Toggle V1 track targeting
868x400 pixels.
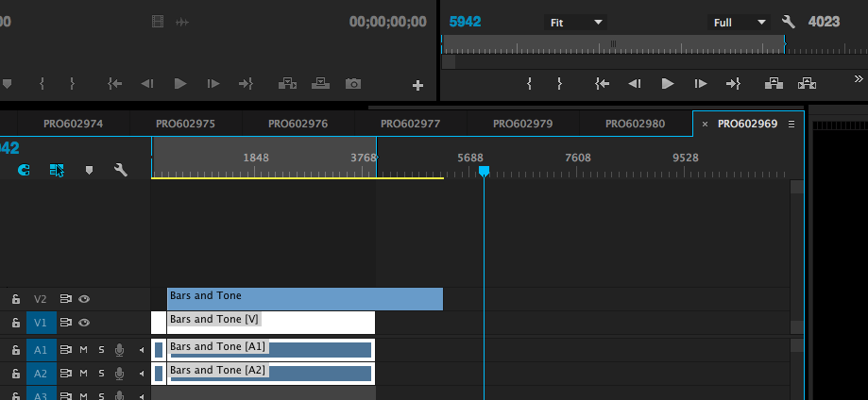pos(41,323)
